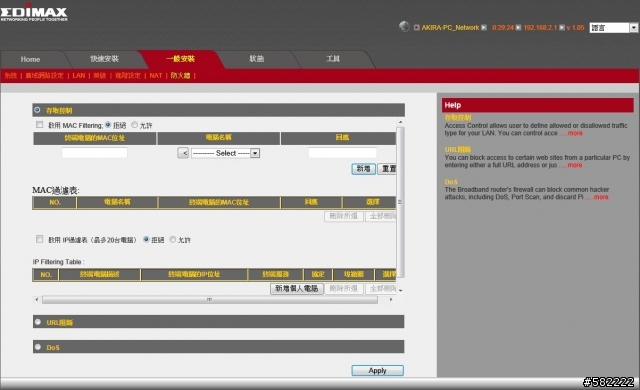This screenshot has width=640, height=390.
Task: Click 刪除所選 under the MAC filtering table
Action: 344,216
